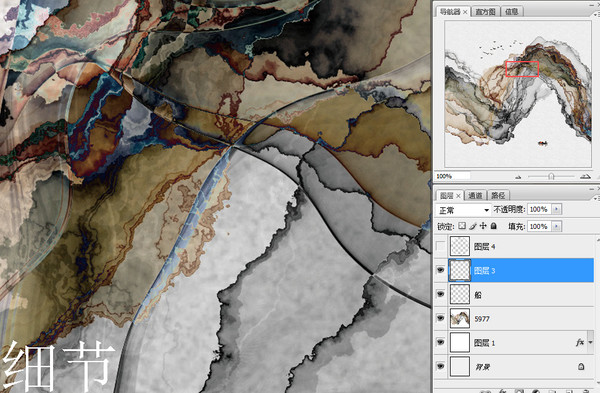The height and width of the screenshot is (393, 600).
Task: Select the 背景 layer
Action: [x=515, y=367]
